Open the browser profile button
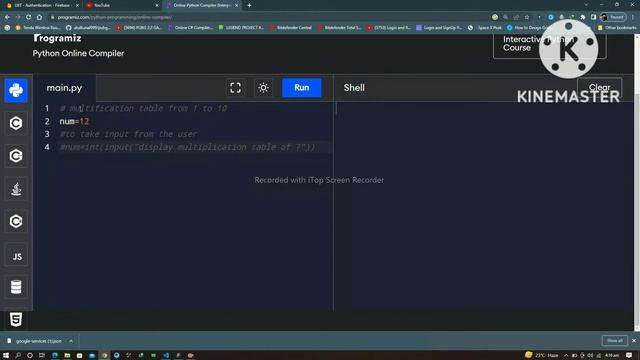640x360 pixels. [613, 17]
